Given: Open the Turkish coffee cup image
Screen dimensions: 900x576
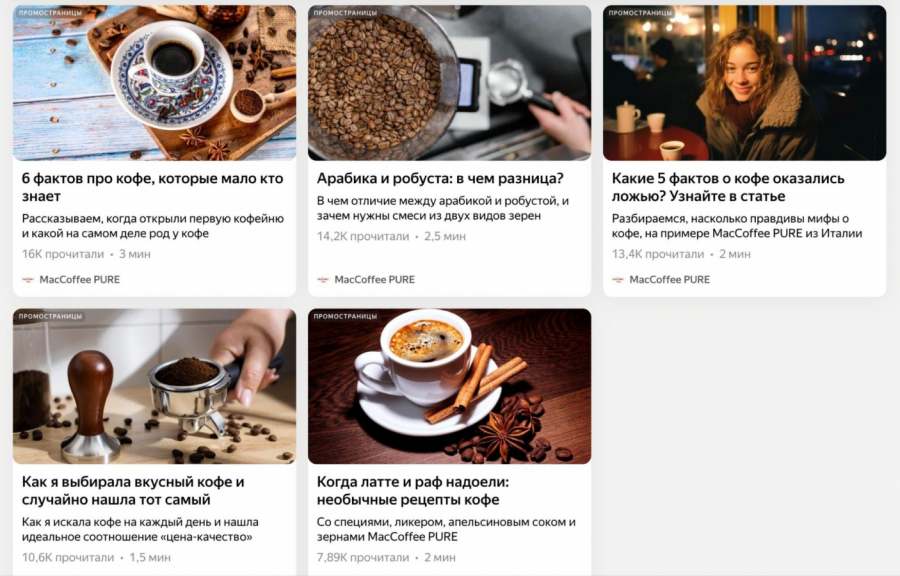Looking at the screenshot, I should tap(154, 83).
